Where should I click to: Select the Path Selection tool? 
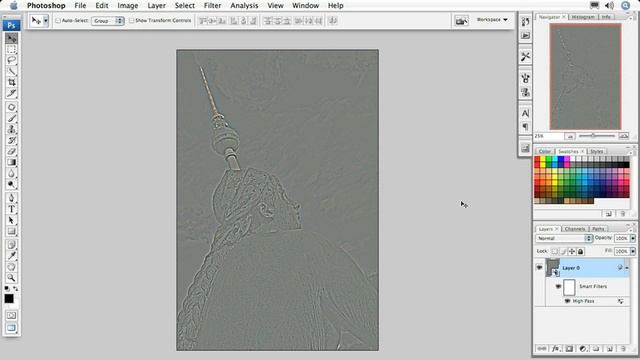pyautogui.click(x=11, y=220)
